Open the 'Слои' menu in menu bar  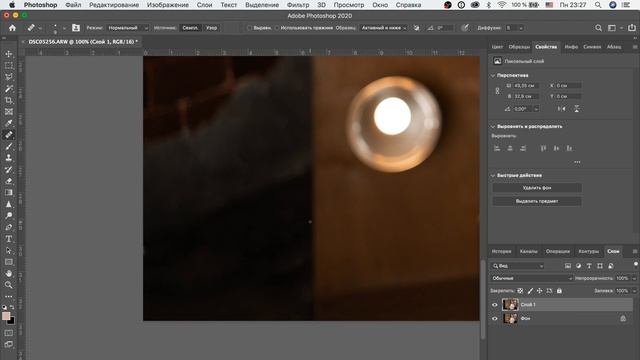[204, 5]
